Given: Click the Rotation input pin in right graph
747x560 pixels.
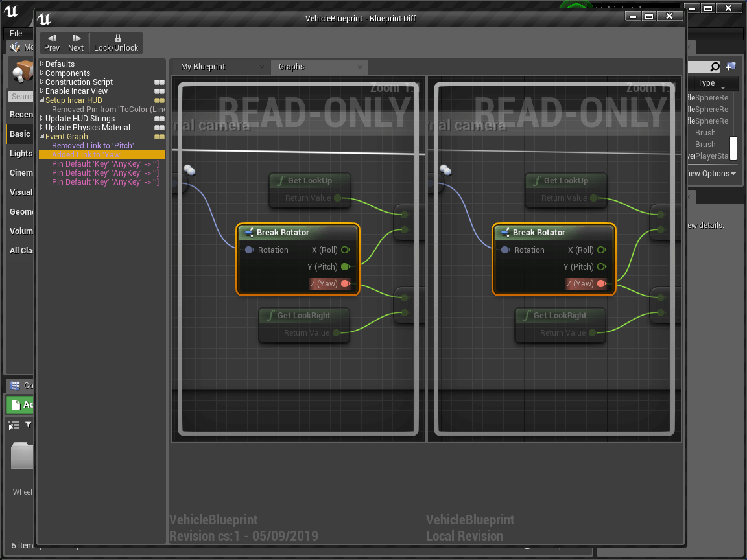Looking at the screenshot, I should pyautogui.click(x=505, y=250).
